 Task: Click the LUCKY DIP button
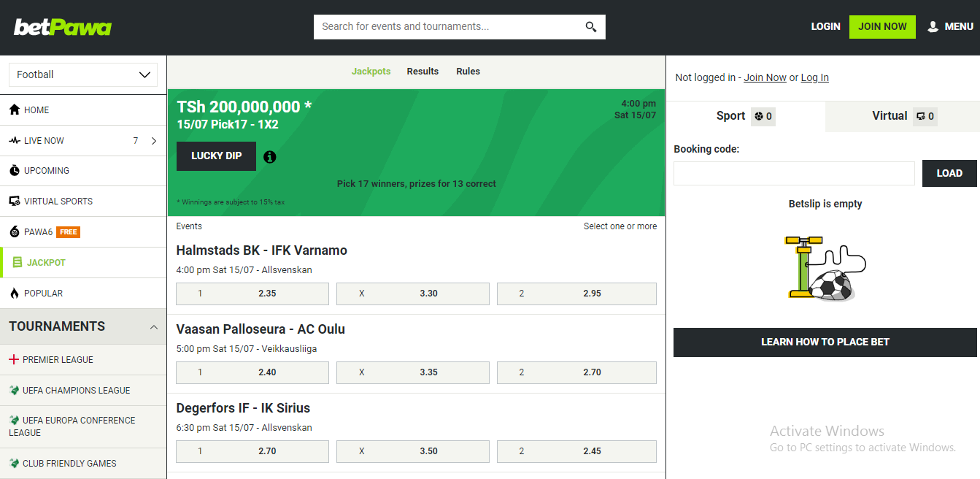217,156
